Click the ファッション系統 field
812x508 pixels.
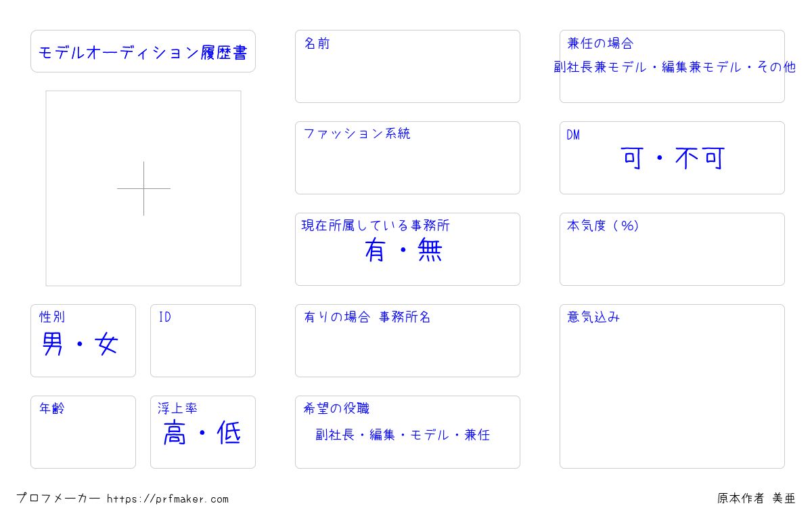(407, 158)
